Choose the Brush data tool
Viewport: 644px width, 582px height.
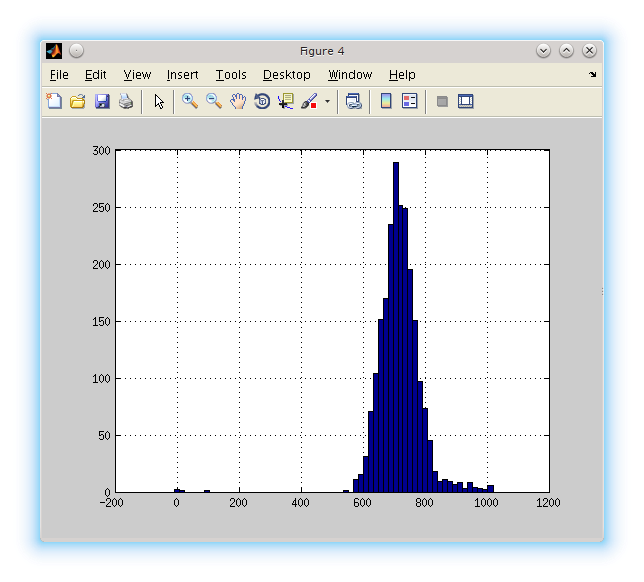[309, 101]
